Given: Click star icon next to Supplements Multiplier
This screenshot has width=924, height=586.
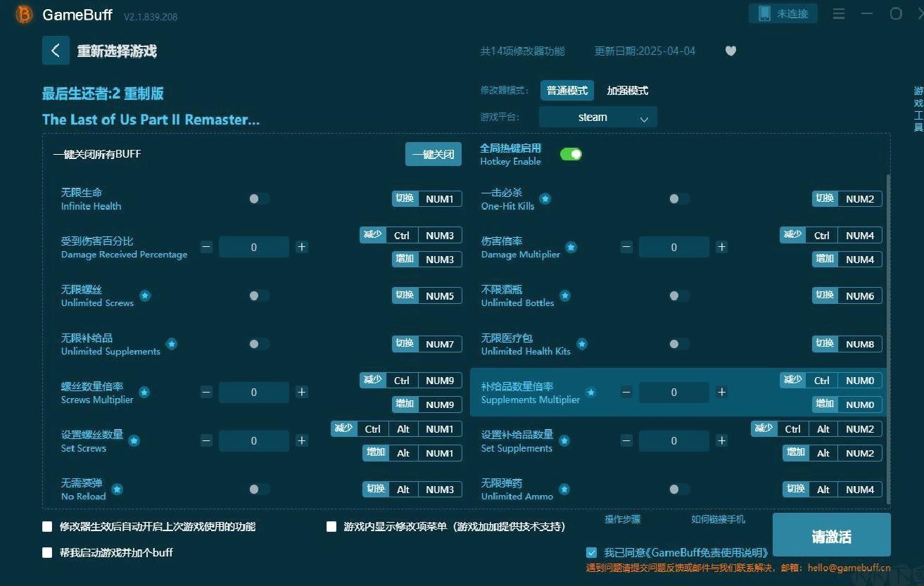Looking at the screenshot, I should coord(591,393).
